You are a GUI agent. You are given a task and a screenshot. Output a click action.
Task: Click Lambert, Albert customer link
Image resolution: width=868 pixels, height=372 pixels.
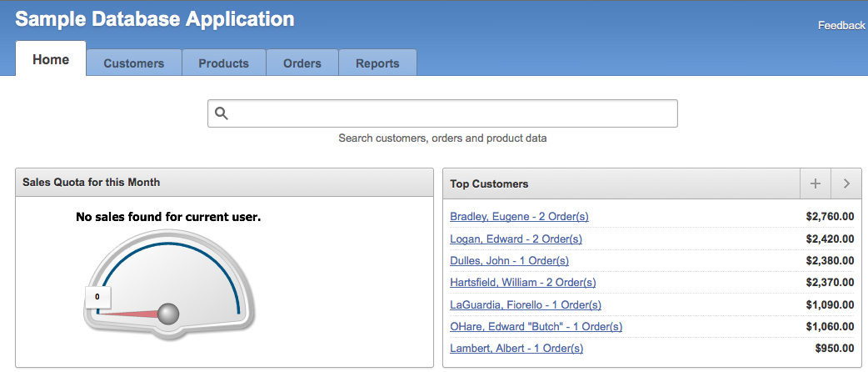pos(516,349)
